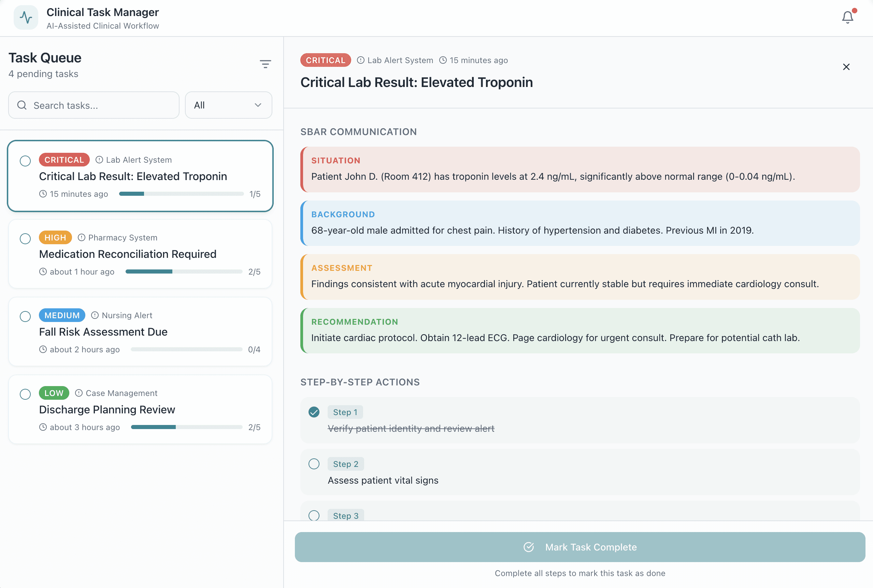The image size is (873, 588).
Task: Click the checkmark icon on Mark Task Complete
Action: coord(529,547)
